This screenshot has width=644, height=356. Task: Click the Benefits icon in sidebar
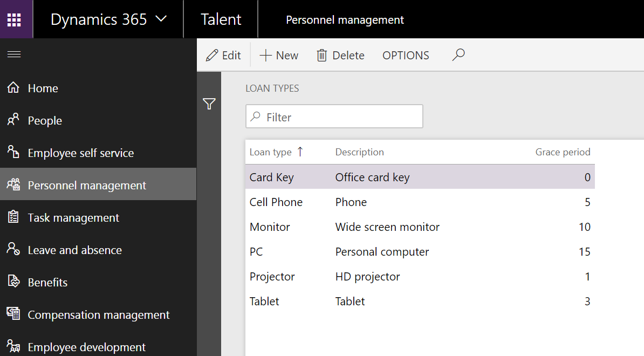(13, 282)
